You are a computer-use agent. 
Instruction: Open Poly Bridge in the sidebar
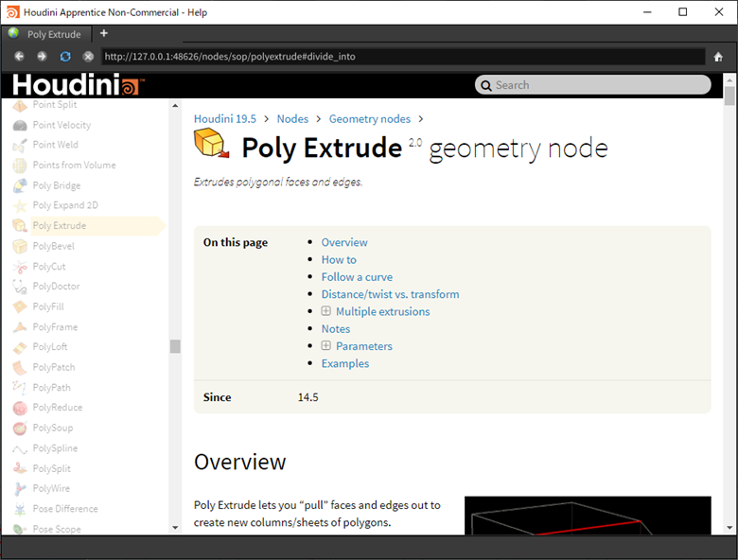pyautogui.click(x=57, y=186)
